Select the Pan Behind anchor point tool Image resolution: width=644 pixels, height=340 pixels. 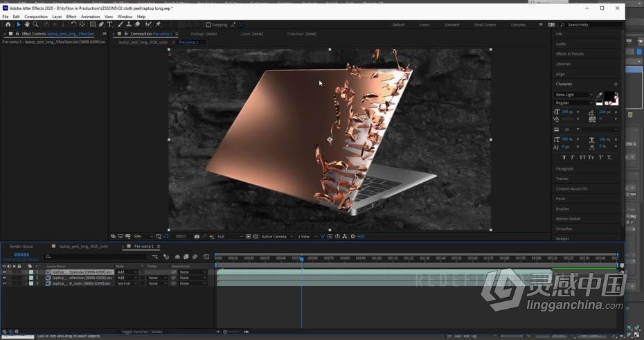[x=82, y=25]
